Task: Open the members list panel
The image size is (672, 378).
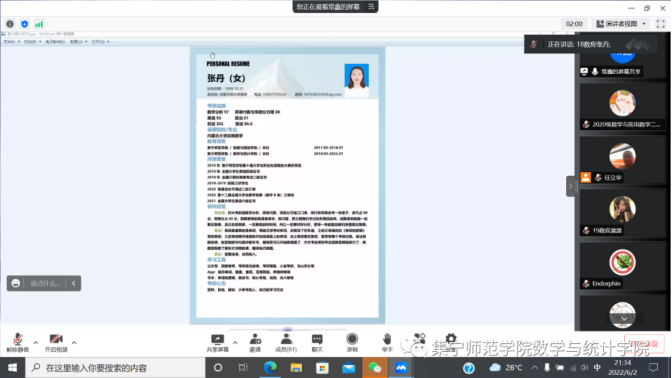Action: point(286,343)
